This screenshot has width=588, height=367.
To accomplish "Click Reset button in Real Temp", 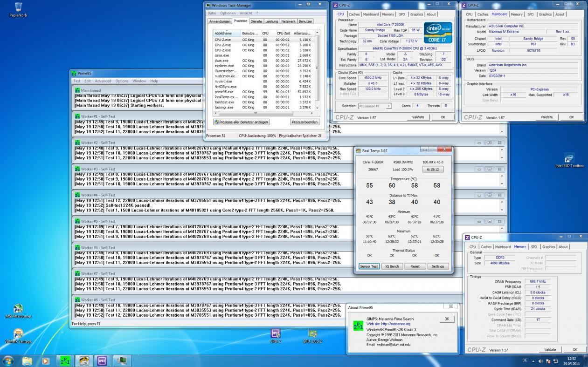I will pos(415,266).
